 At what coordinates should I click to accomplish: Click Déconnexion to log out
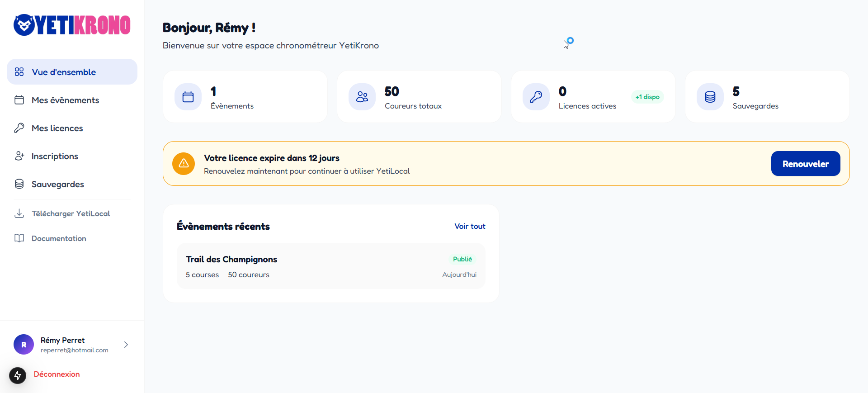[57, 374]
